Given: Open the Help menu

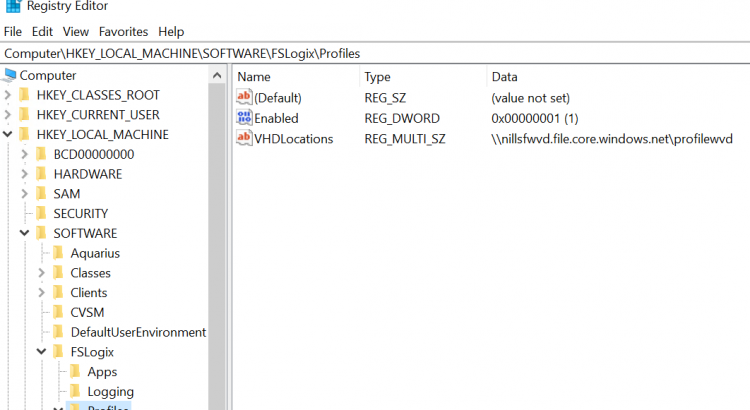Looking at the screenshot, I should tap(171, 32).
